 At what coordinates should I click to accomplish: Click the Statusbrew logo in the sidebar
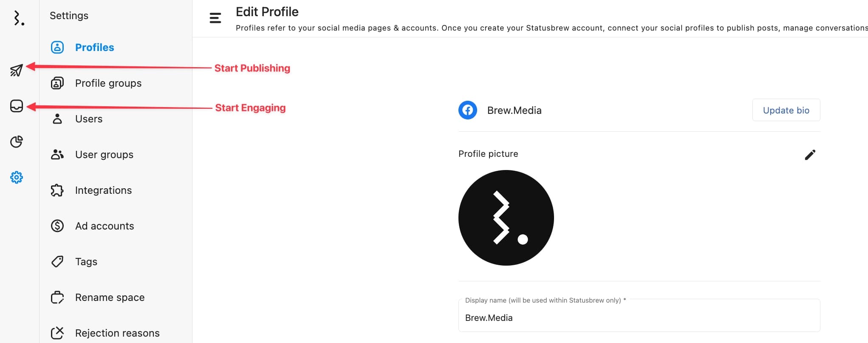pyautogui.click(x=19, y=18)
